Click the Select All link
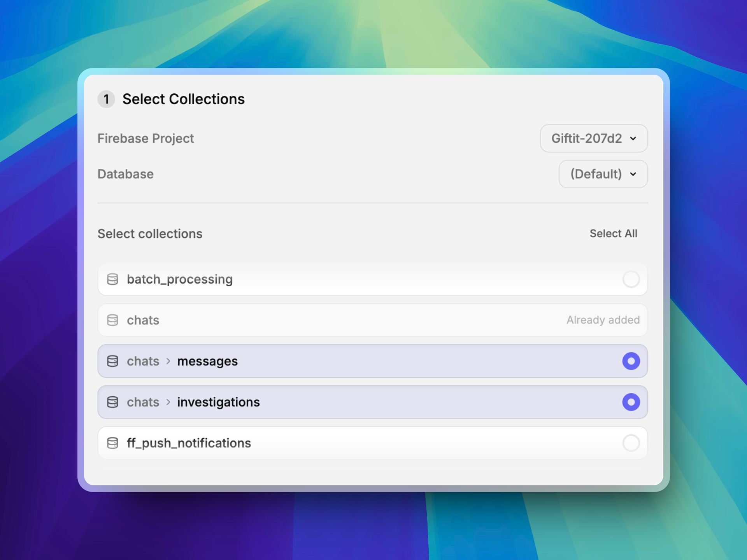This screenshot has width=747, height=560. click(613, 233)
